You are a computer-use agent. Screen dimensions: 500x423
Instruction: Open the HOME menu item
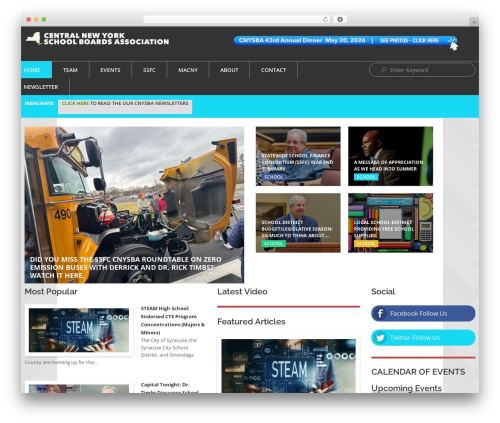coord(36,70)
